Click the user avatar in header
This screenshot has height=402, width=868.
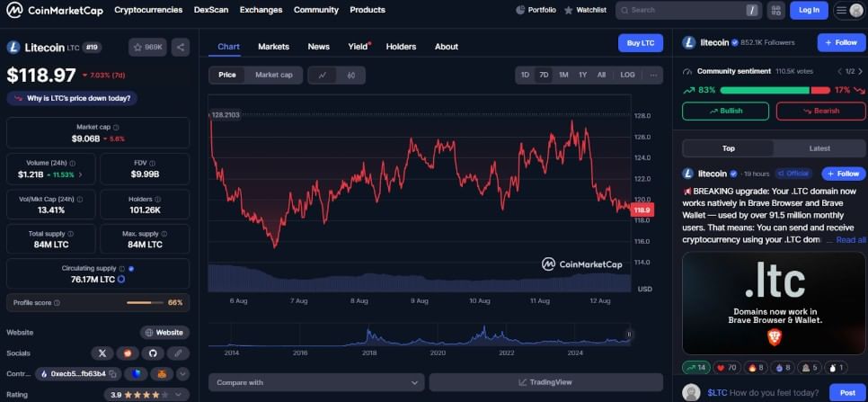(855, 10)
